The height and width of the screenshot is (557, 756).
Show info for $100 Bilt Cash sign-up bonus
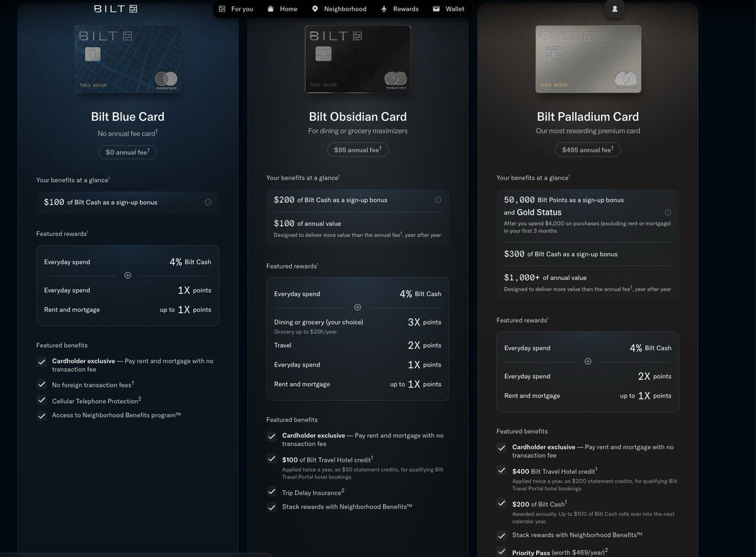tap(208, 202)
